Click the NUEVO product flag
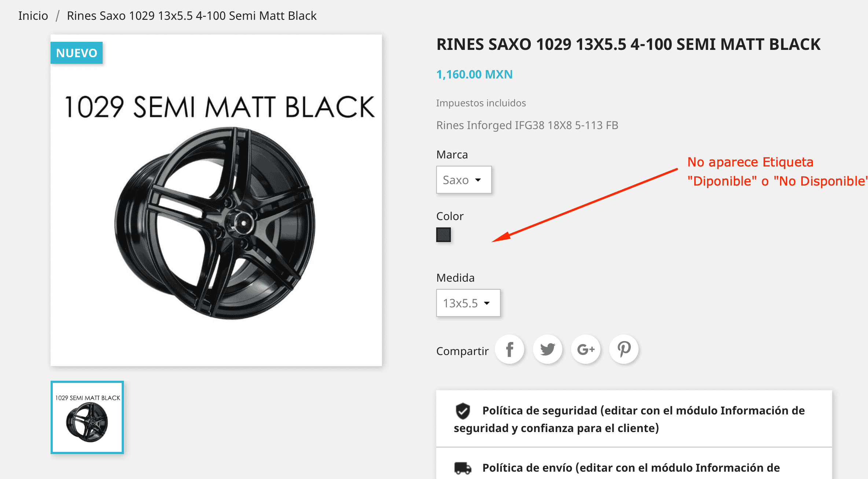The image size is (868, 479). 77,53
